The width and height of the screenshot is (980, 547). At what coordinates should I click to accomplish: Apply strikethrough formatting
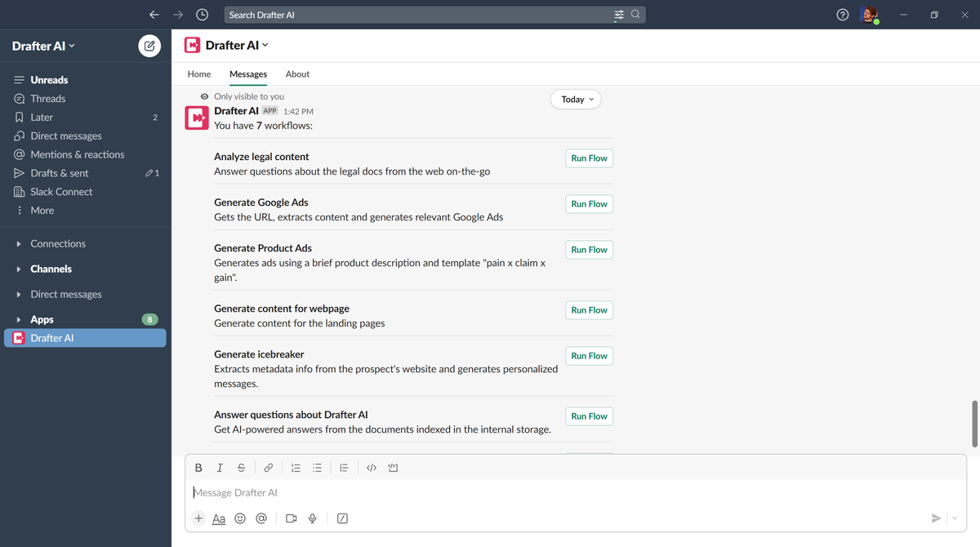pos(241,468)
